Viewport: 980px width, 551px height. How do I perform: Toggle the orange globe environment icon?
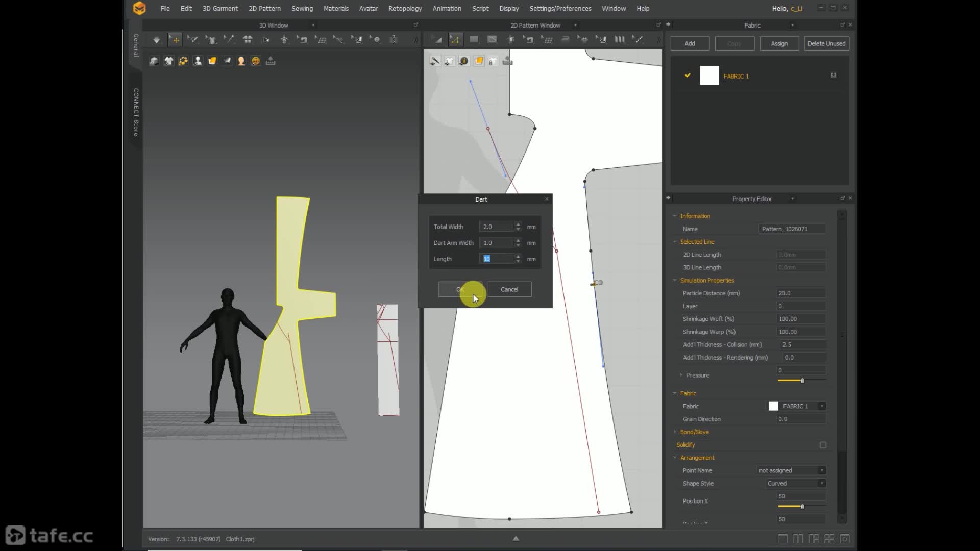pos(256,61)
